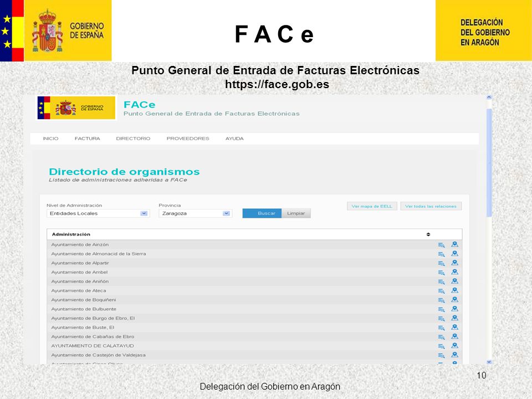Open the Provincia dropdown showing Zaragoza
This screenshot has height=399, width=532.
pos(196,213)
